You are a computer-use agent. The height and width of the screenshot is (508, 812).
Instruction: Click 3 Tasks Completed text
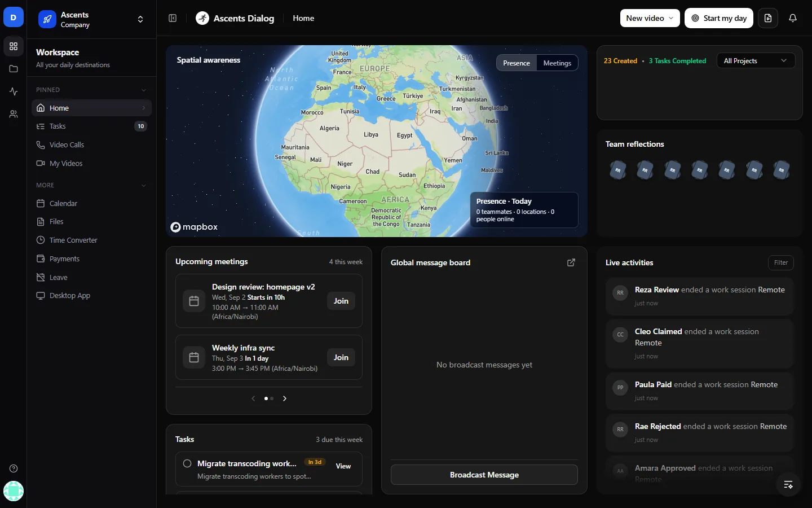point(677,61)
